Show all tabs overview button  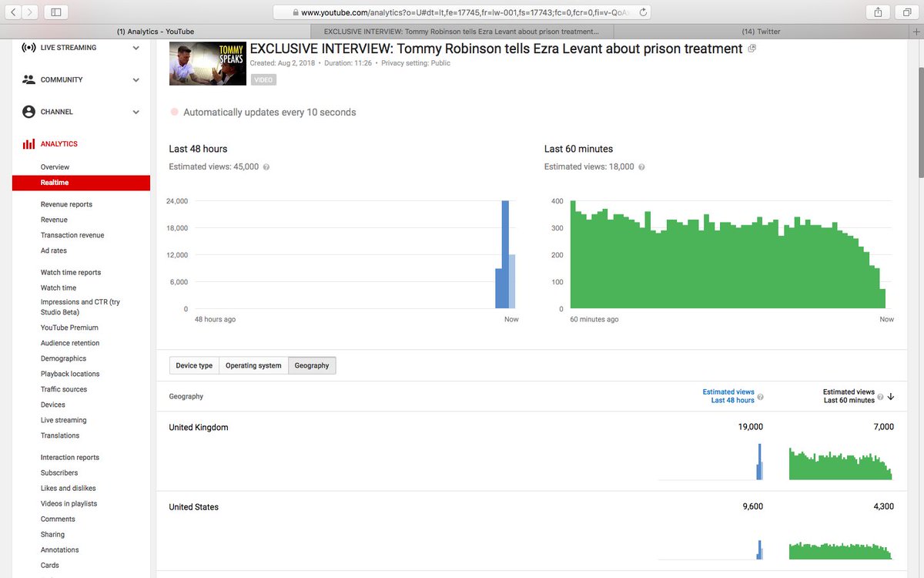[907, 12]
